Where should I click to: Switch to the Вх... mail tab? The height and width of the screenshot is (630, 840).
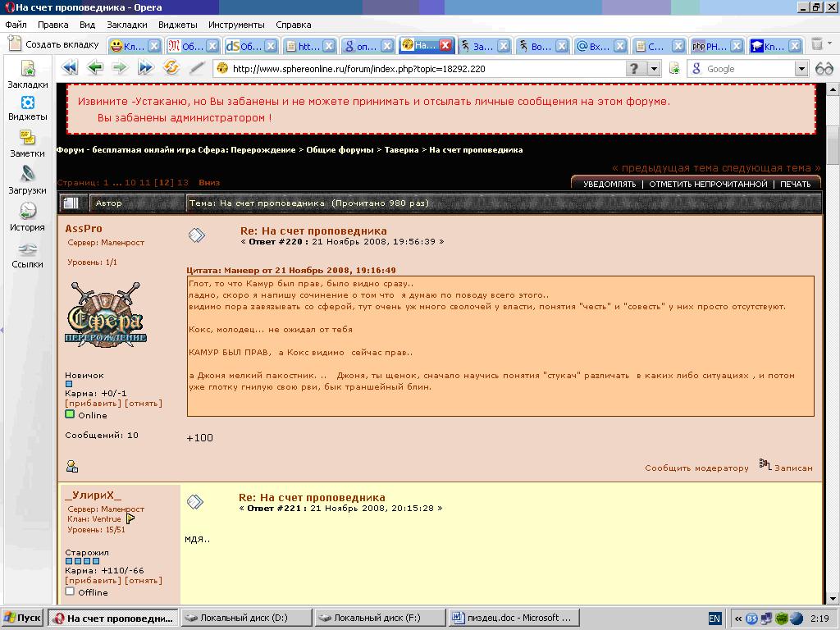click(x=600, y=46)
